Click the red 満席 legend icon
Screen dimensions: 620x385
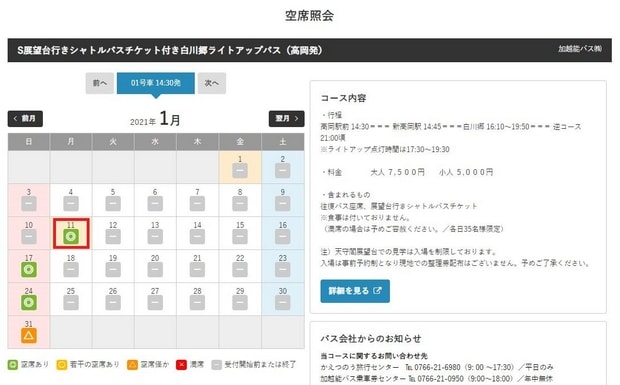tap(181, 364)
